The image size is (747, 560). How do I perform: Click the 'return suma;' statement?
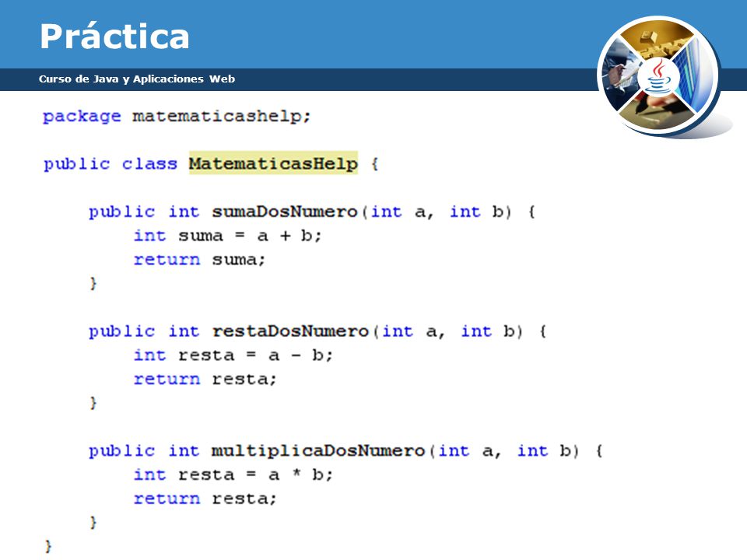click(x=199, y=260)
